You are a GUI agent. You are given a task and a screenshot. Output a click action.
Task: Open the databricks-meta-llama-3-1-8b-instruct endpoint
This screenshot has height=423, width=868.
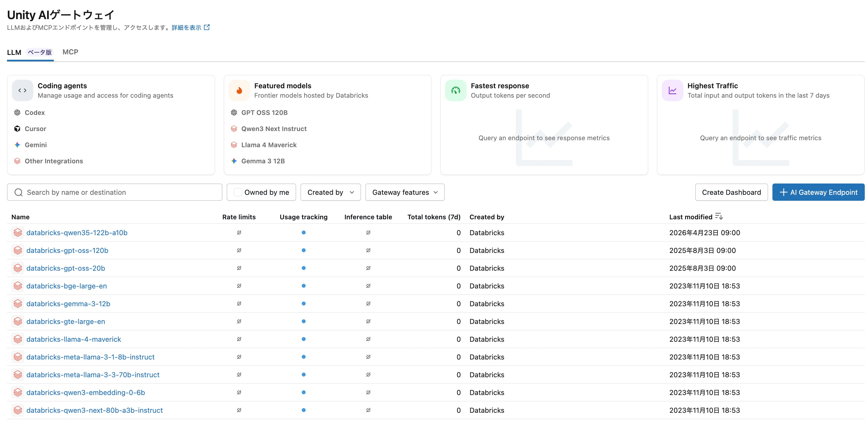[x=90, y=357]
